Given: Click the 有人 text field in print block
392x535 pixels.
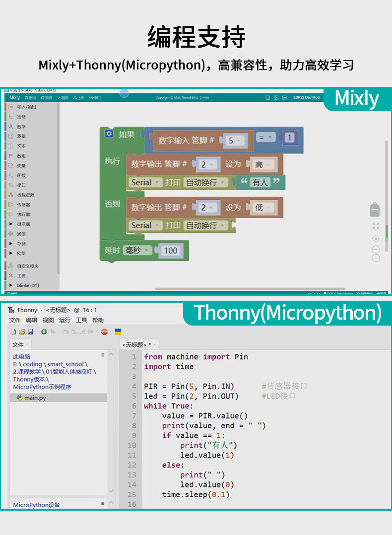Looking at the screenshot, I should 260,183.
